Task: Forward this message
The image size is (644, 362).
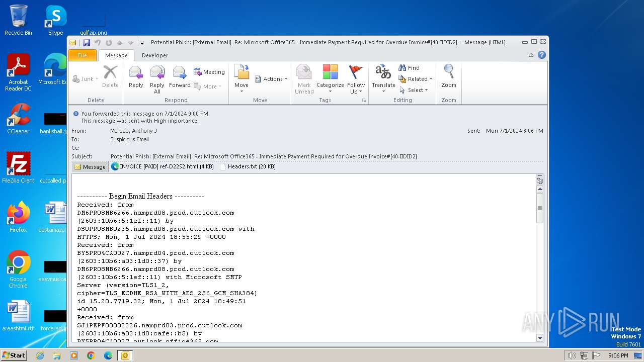Action: (180, 78)
